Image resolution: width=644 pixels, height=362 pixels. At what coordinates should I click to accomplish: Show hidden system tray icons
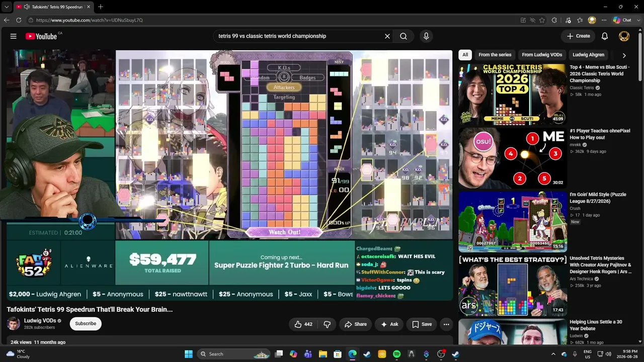(x=553, y=354)
